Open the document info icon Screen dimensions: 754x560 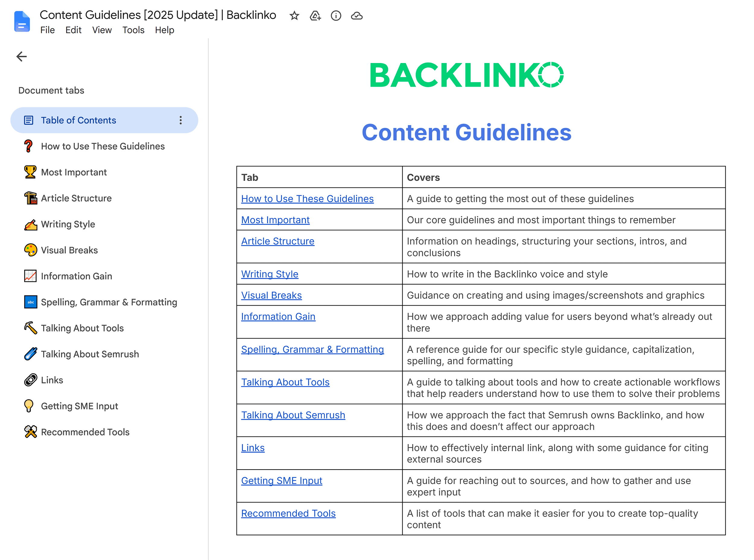[336, 16]
